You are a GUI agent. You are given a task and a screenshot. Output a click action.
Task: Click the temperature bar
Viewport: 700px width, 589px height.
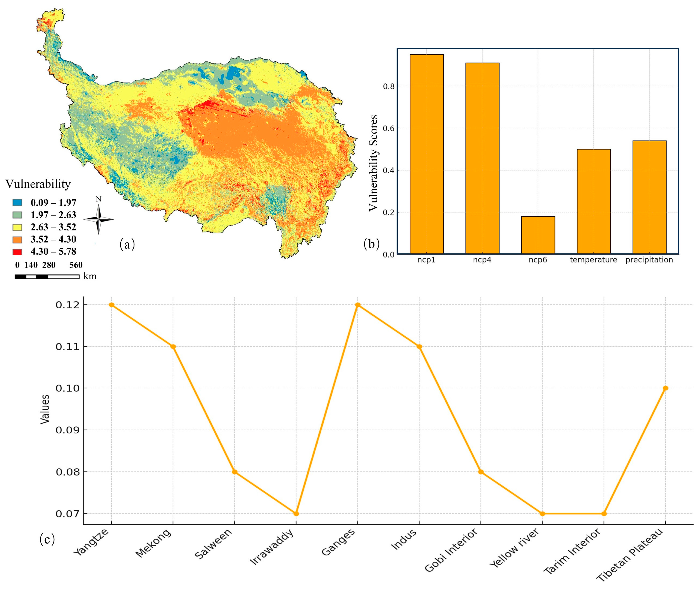[x=594, y=201]
